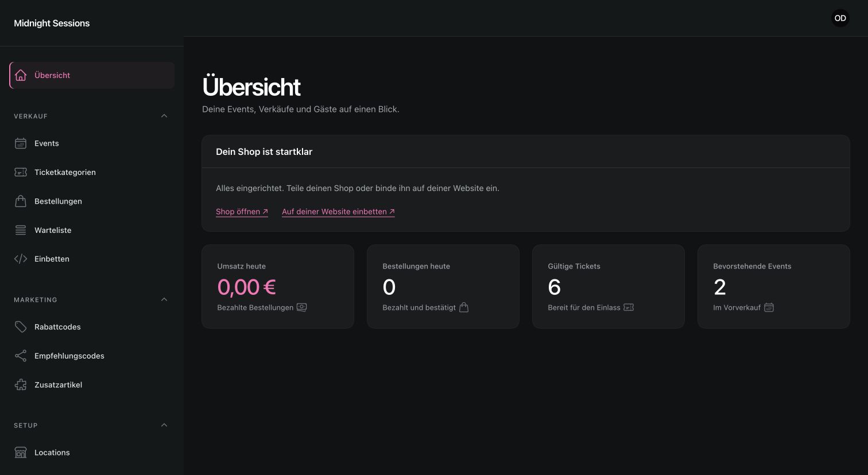Click the banknote icon after Bezahlte Bestellungen

(x=301, y=307)
